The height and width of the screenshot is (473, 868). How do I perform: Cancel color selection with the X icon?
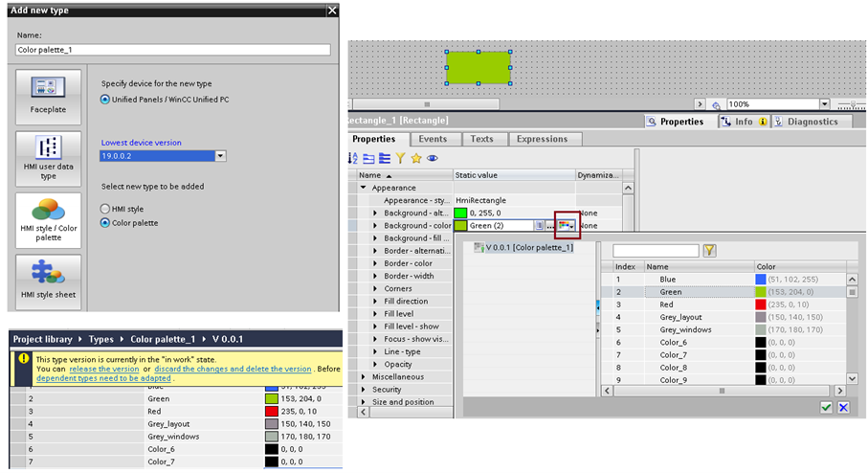coord(843,408)
